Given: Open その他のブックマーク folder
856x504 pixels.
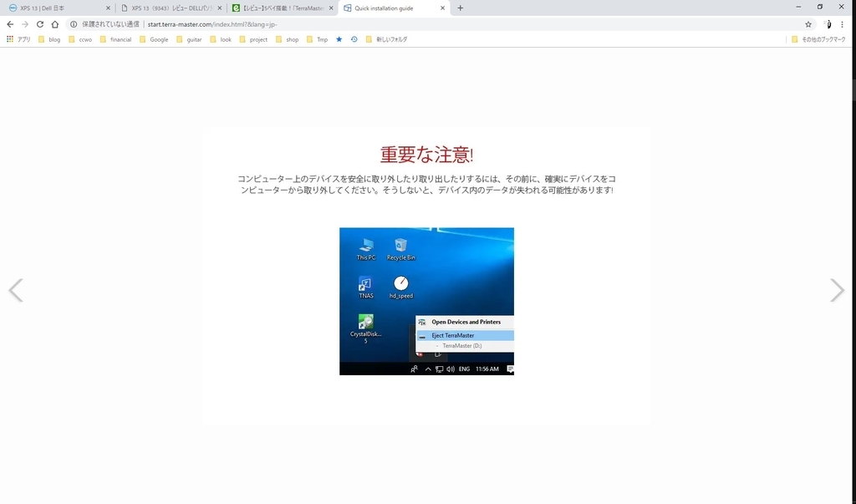Looking at the screenshot, I should [818, 39].
